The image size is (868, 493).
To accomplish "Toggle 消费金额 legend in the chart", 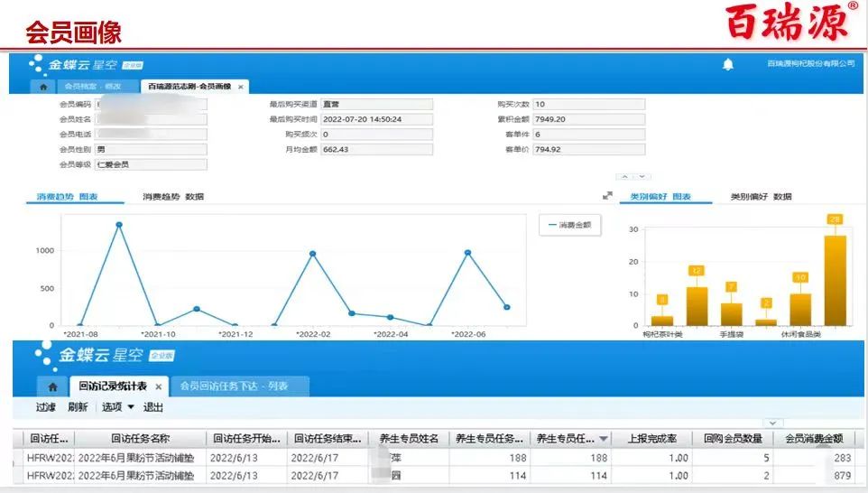I will point(570,225).
